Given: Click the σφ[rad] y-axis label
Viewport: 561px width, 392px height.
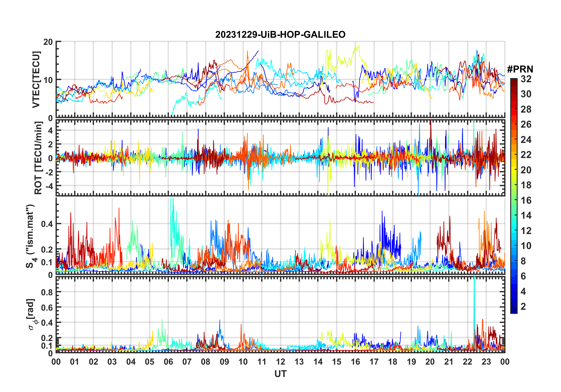Looking at the screenshot, I should click(31, 314).
